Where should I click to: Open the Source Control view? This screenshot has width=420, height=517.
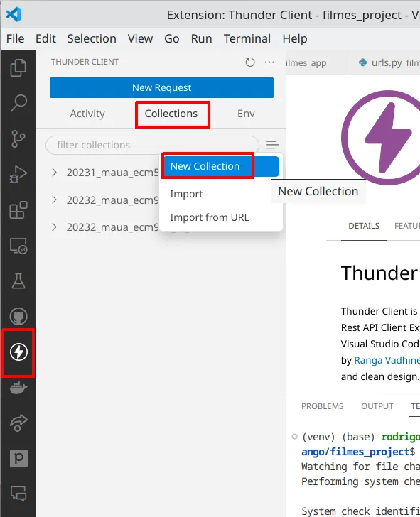(18, 138)
